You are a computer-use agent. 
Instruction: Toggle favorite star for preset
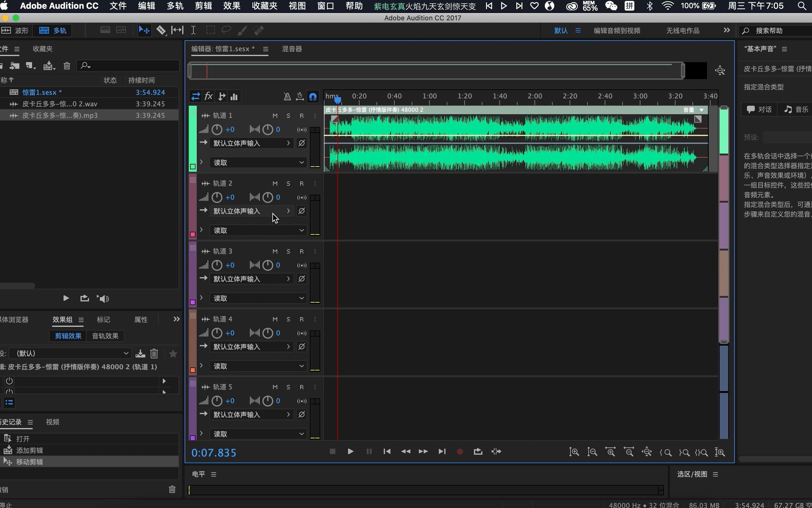173,354
